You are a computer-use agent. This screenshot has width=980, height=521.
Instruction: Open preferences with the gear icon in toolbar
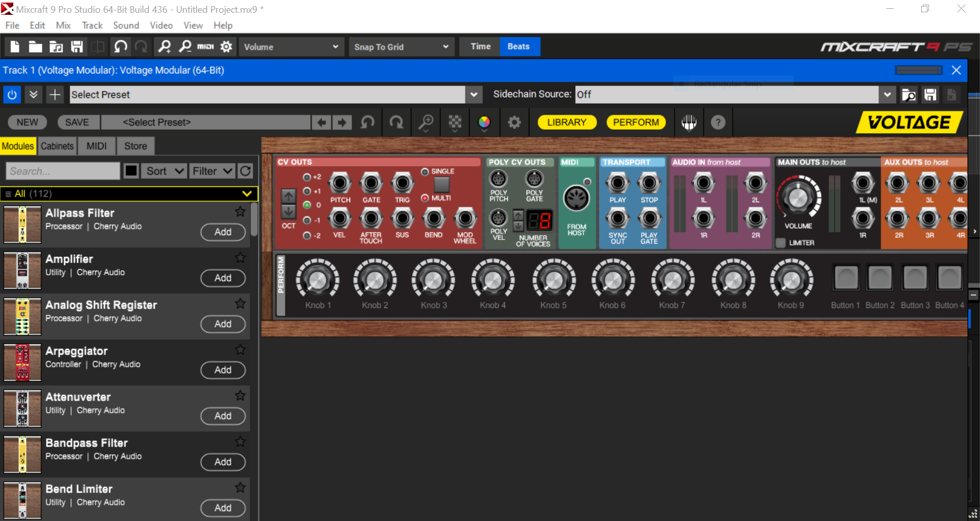226,47
